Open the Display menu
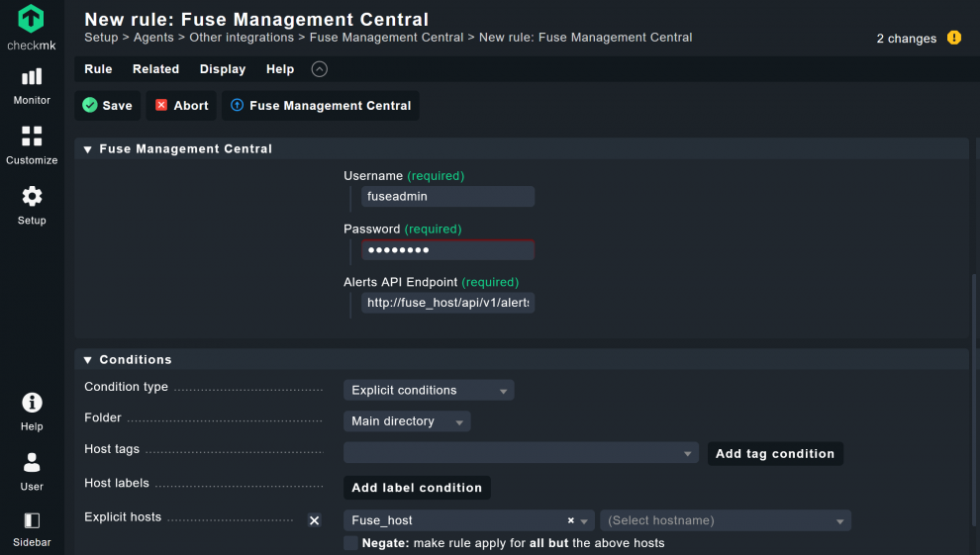980x555 pixels. (x=223, y=69)
